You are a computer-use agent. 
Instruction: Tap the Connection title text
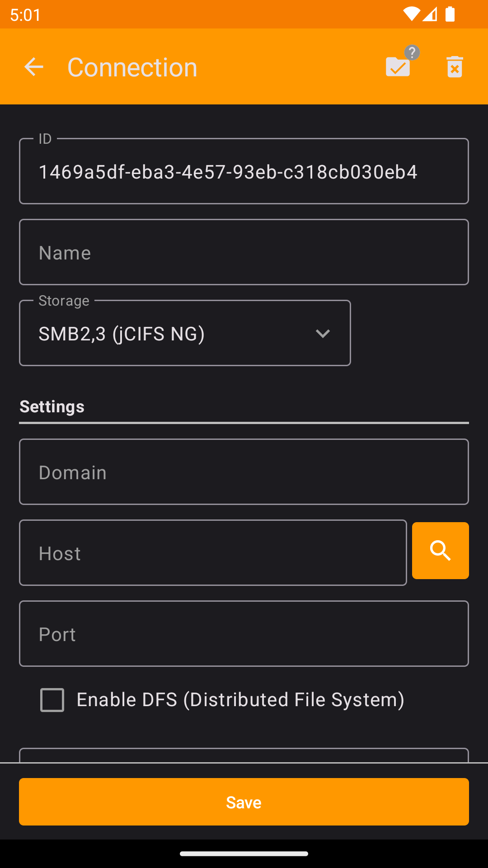click(x=132, y=68)
